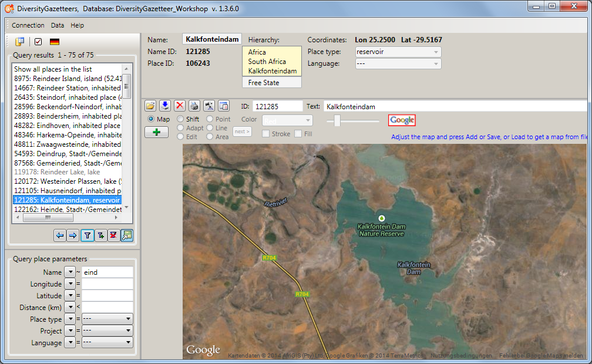Click the Google logo button
592x364 pixels.
point(402,120)
